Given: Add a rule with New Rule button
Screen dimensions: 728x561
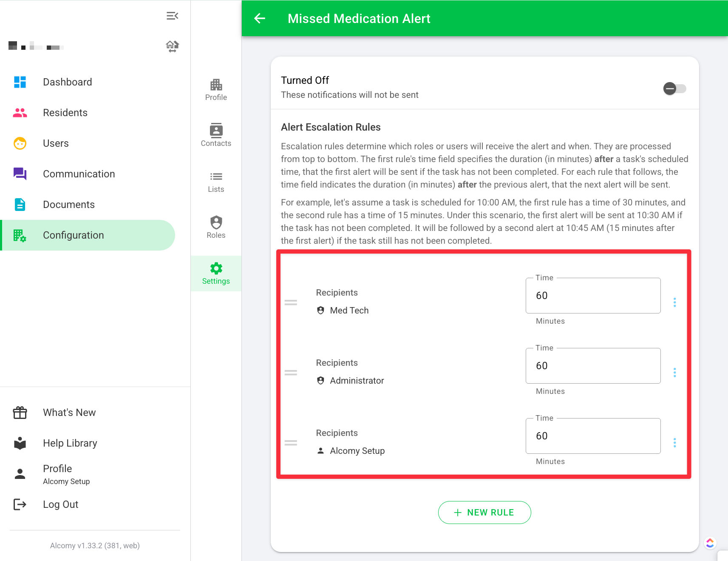Looking at the screenshot, I should point(484,513).
